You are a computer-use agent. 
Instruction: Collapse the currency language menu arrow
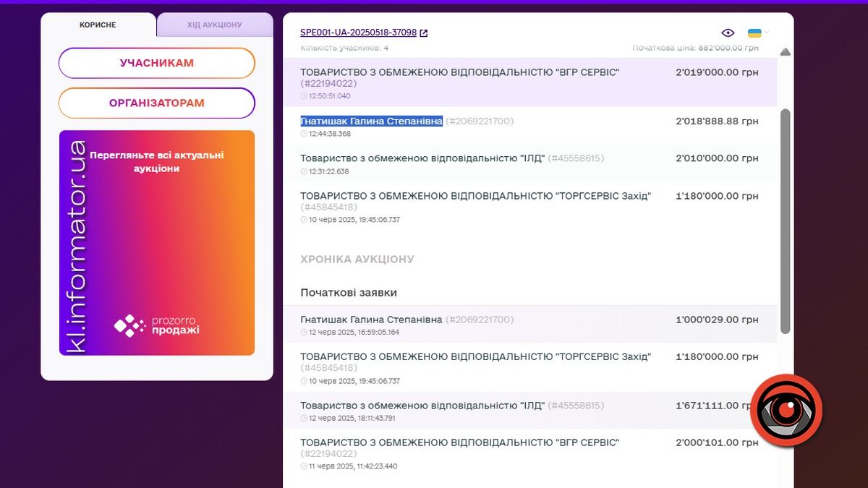point(768,33)
